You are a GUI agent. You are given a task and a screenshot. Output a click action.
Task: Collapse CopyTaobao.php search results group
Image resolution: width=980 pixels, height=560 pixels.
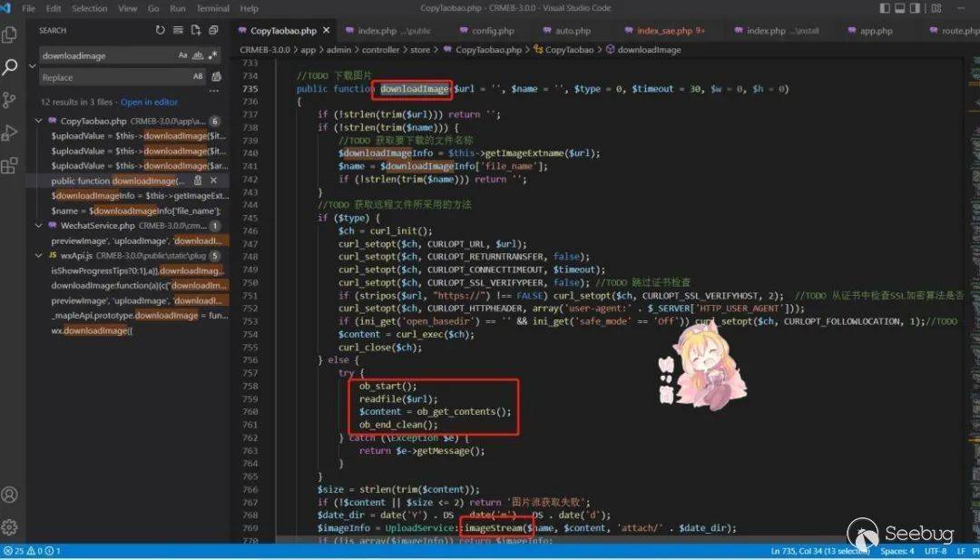[x=39, y=121]
